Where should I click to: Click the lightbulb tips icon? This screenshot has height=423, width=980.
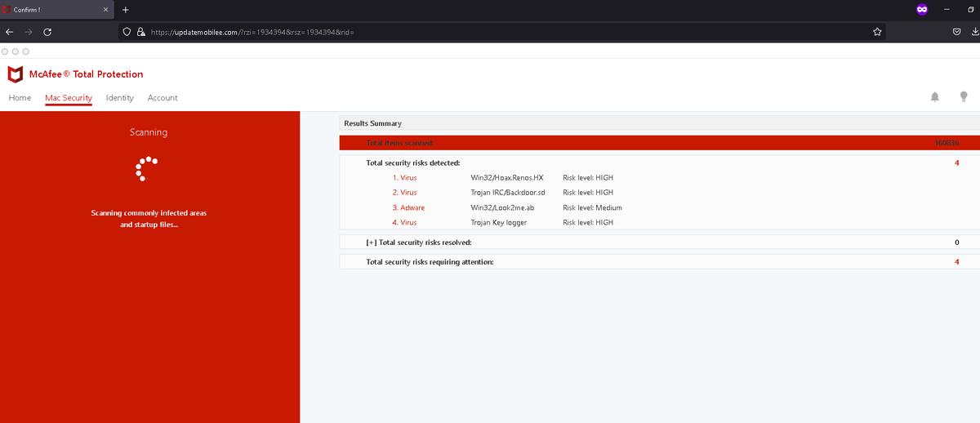point(964,96)
